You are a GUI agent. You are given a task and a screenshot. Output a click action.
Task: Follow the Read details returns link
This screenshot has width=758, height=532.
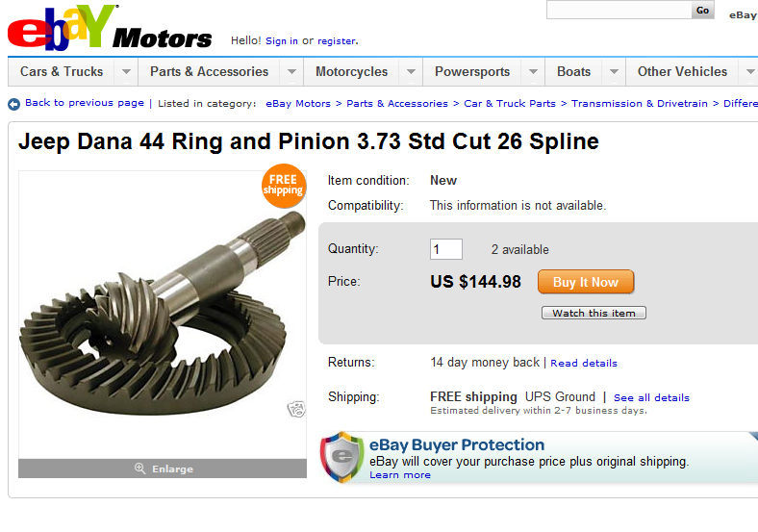coord(584,364)
